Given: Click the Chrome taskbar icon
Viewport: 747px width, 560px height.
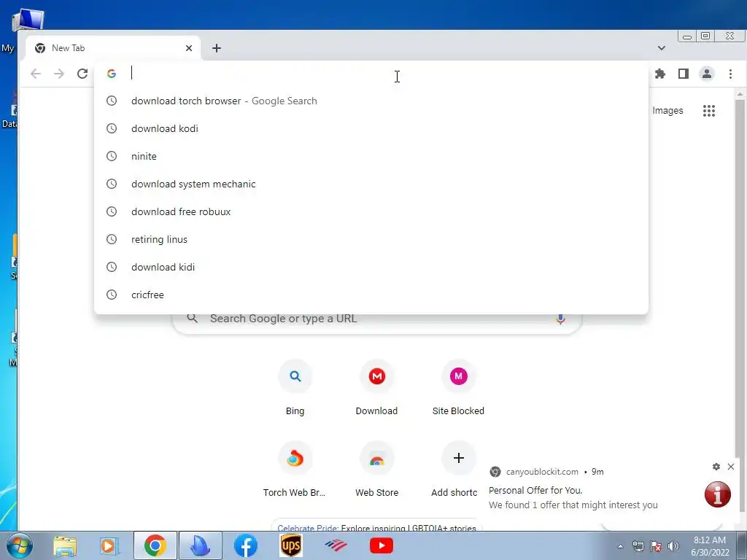Looking at the screenshot, I should tap(155, 545).
